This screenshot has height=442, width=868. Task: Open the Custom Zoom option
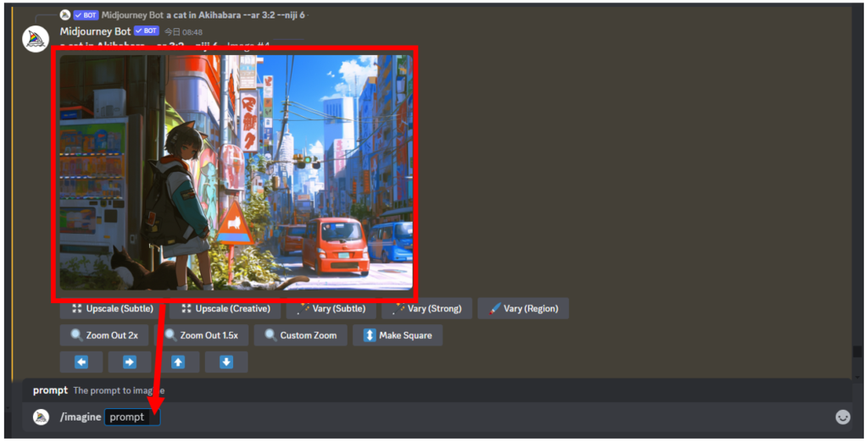tap(300, 335)
